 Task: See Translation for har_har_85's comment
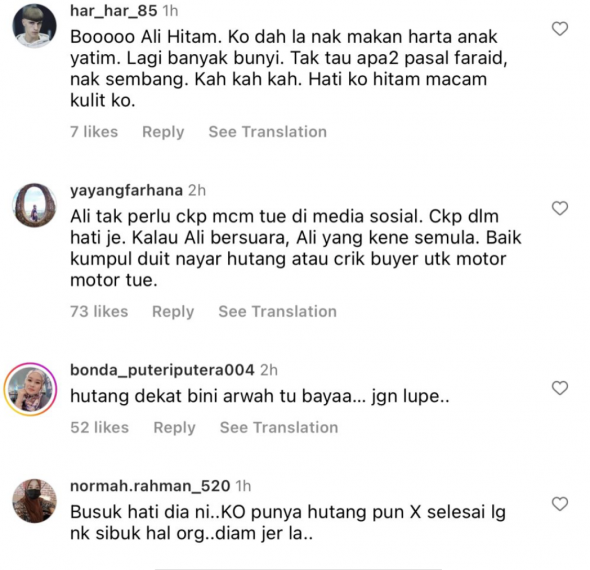(x=268, y=132)
